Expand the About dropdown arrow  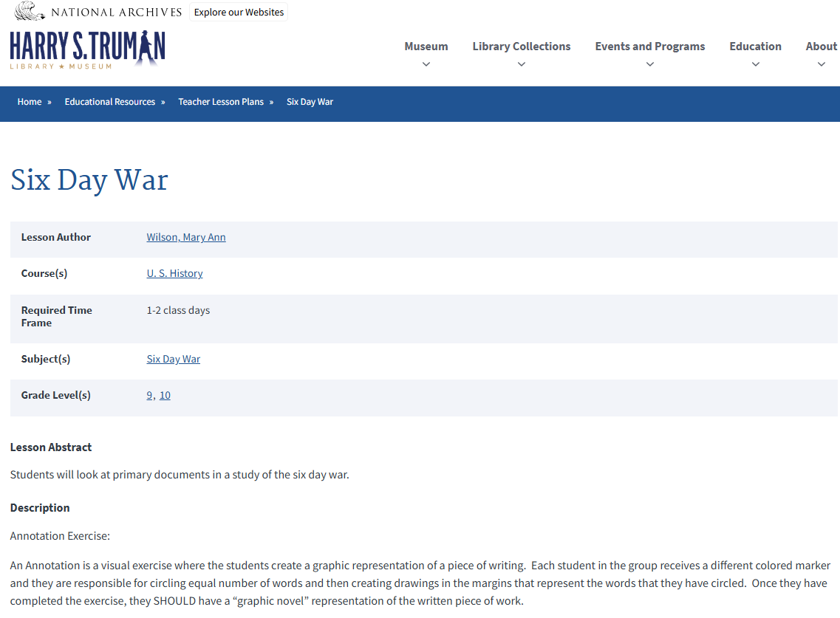tap(821, 65)
